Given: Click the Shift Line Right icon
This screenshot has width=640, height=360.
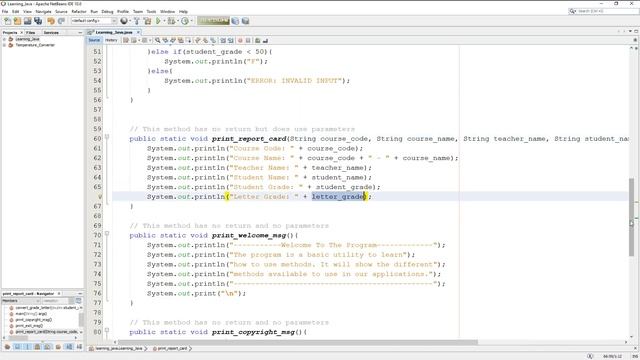Looking at the screenshot, I should coord(231,40).
